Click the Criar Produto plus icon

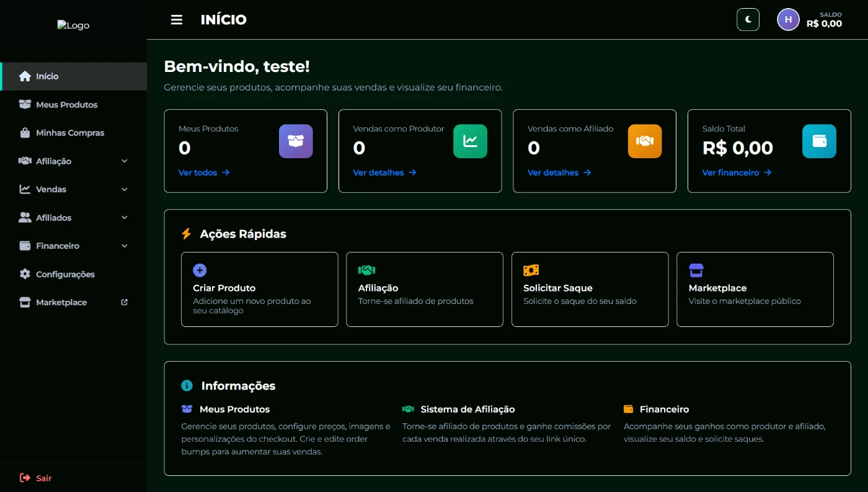point(200,271)
